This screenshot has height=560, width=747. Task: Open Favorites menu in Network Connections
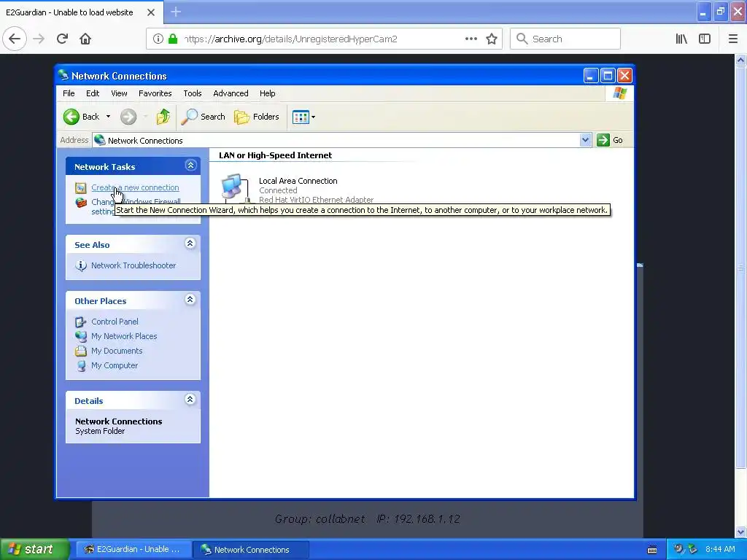[155, 93]
